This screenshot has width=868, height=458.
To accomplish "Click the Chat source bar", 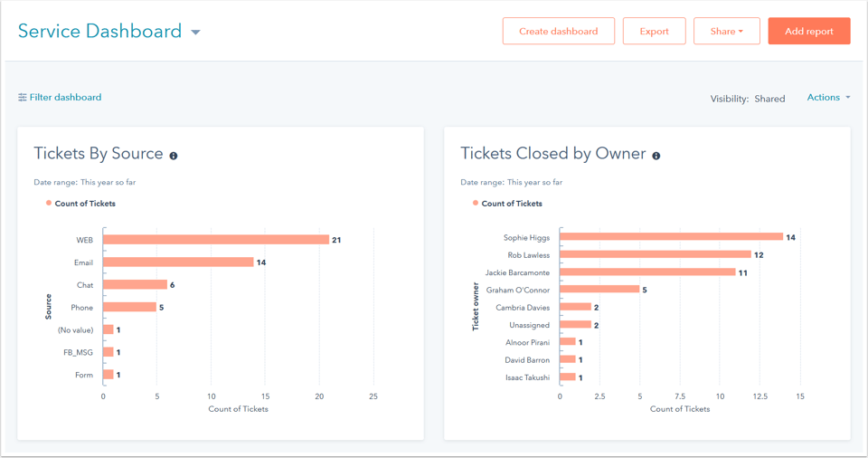I will [x=135, y=285].
